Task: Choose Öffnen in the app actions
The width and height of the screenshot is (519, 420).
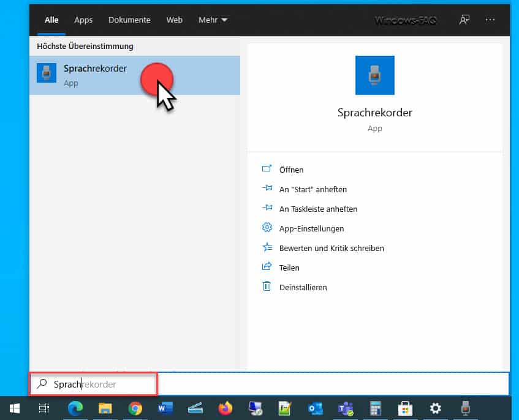Action: click(291, 170)
